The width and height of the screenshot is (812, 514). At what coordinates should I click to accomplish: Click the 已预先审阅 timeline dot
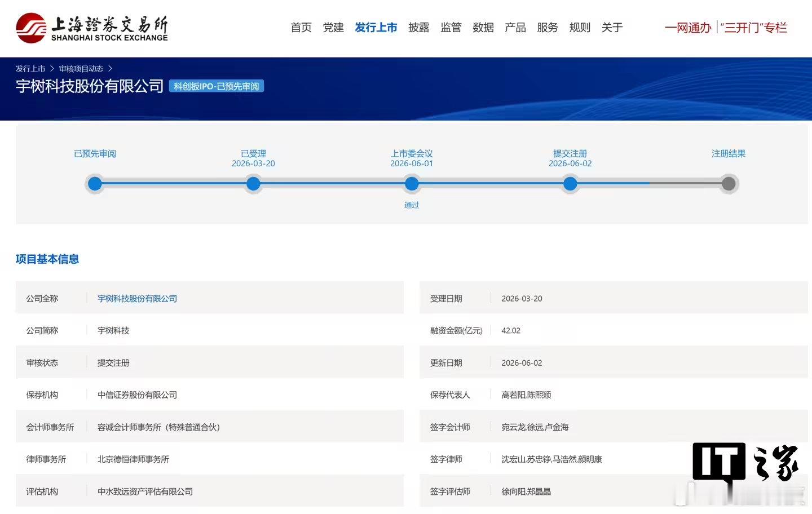(x=95, y=184)
